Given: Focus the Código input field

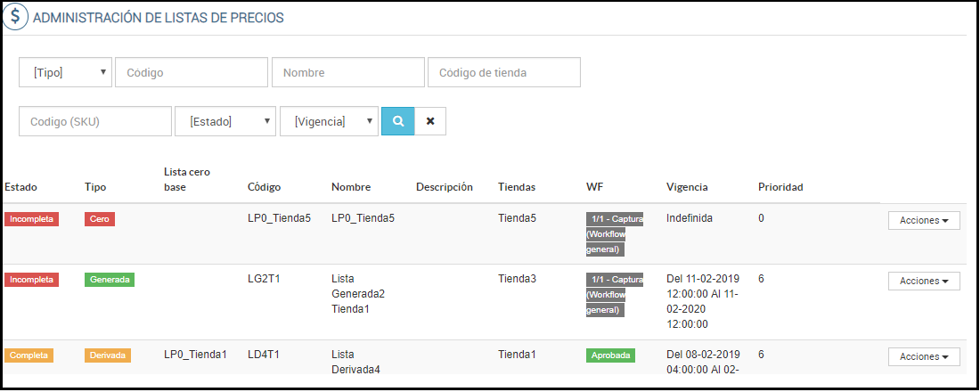Looking at the screenshot, I should [192, 72].
